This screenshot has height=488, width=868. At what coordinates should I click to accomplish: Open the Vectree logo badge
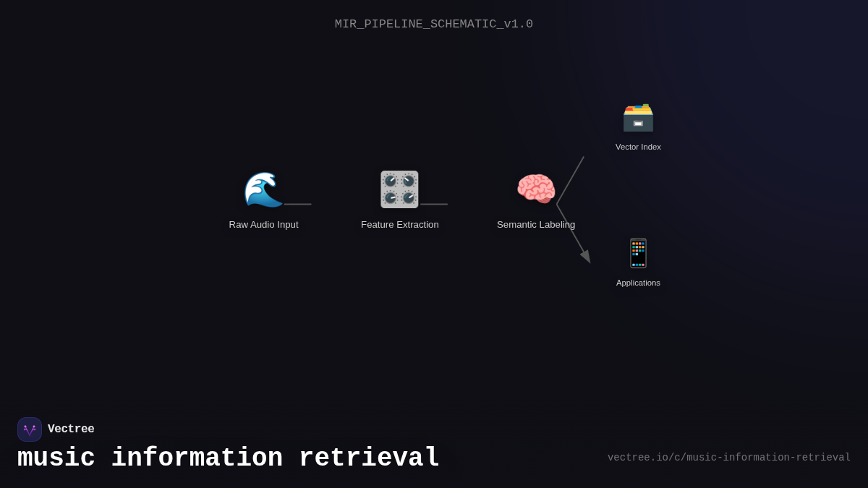click(x=30, y=429)
